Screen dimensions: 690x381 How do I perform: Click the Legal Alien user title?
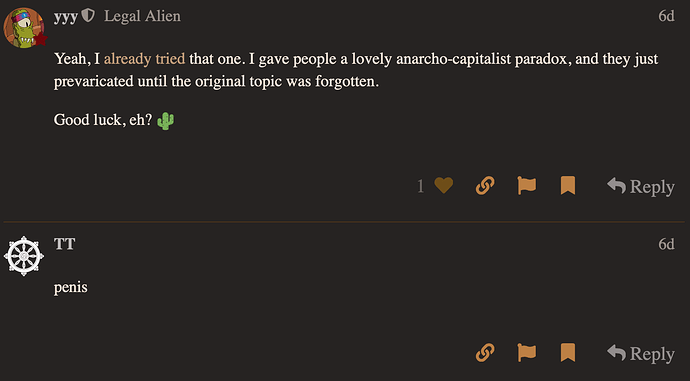142,16
